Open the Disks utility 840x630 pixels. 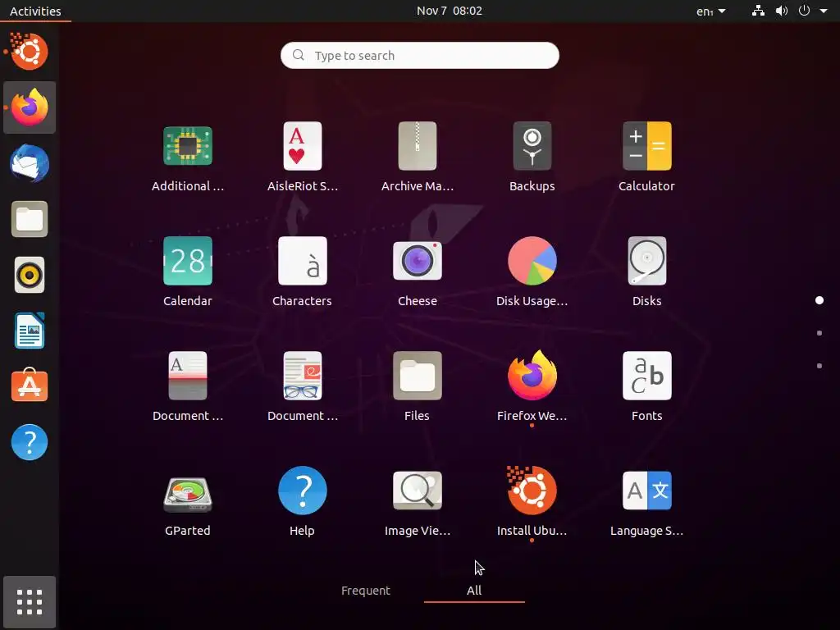[646, 261]
